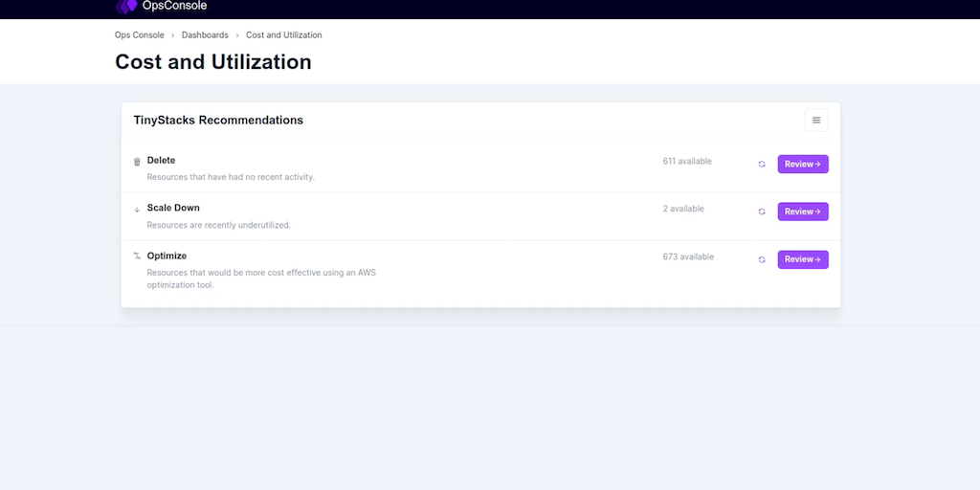Review the Delete recommendations
Screen dimensions: 980x490
803,165
